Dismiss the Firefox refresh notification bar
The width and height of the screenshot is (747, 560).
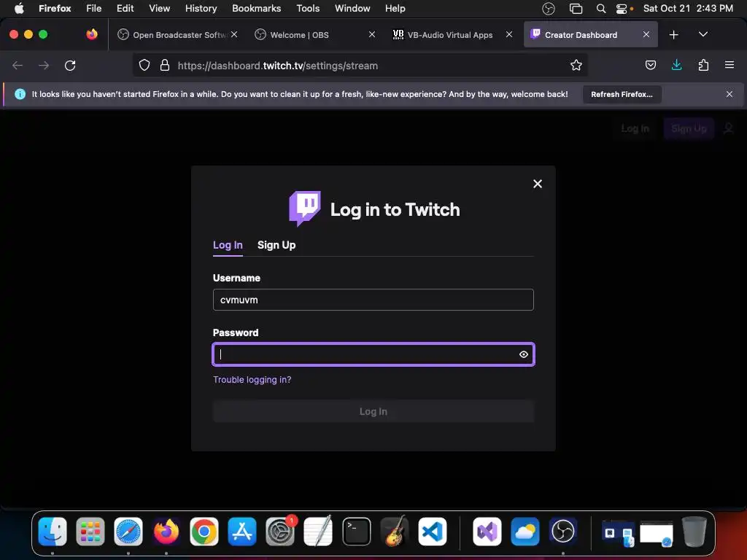[729, 94]
